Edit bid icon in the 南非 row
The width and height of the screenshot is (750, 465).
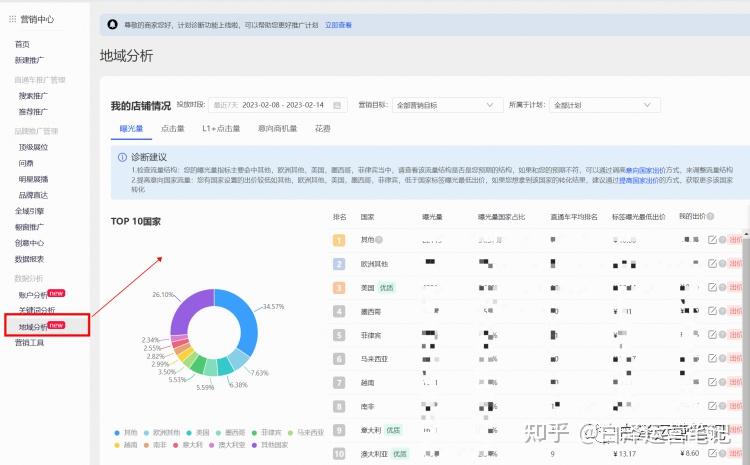(712, 406)
